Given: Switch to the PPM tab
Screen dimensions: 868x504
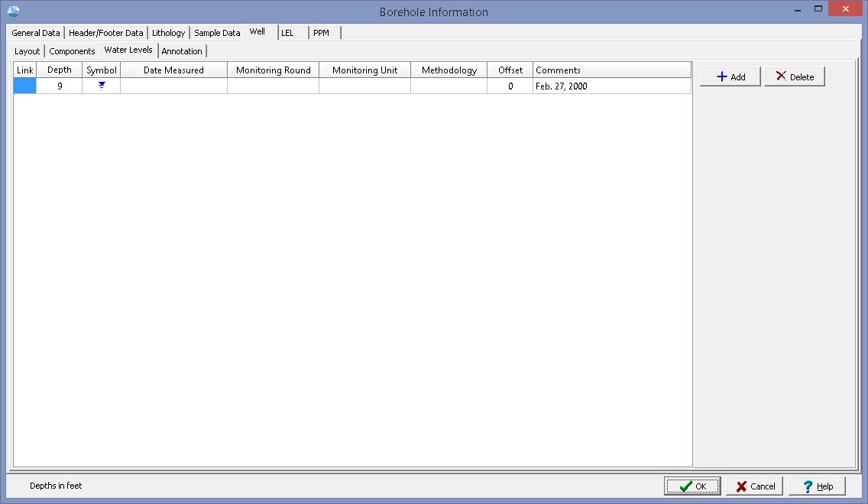Looking at the screenshot, I should 321,33.
